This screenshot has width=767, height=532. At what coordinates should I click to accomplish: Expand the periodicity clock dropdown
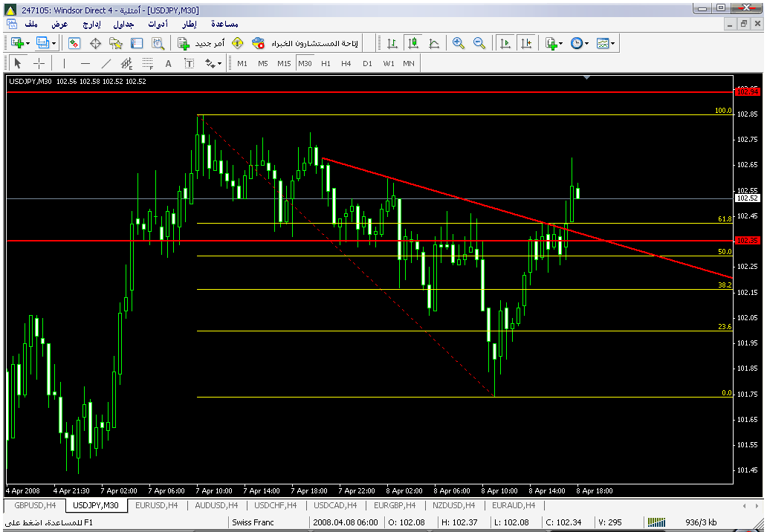pyautogui.click(x=586, y=44)
